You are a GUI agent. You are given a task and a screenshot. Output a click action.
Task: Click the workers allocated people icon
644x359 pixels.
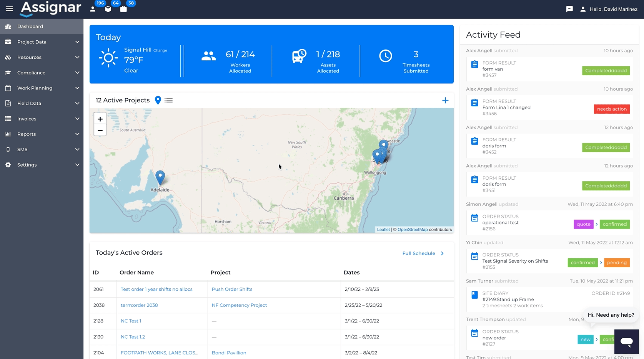(x=209, y=56)
